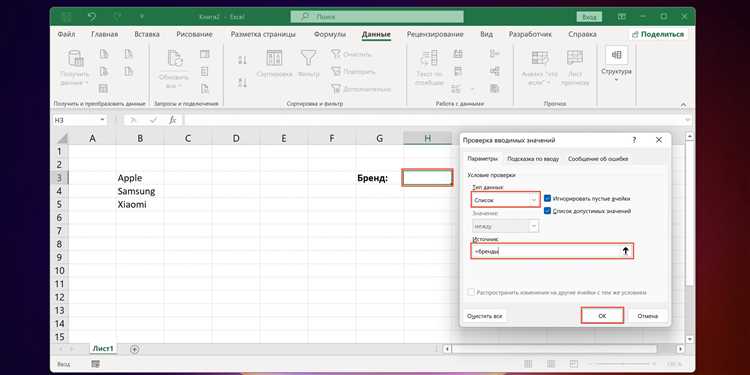Click Remove Duplicates icon in Data Tools
Image resolution: width=750 pixels, height=375 pixels.
tap(458, 72)
